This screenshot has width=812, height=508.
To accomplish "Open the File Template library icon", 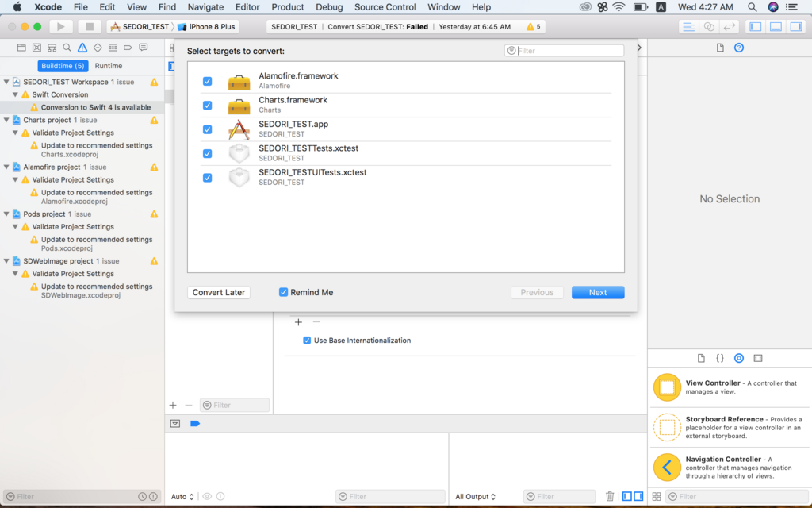I will (x=701, y=358).
